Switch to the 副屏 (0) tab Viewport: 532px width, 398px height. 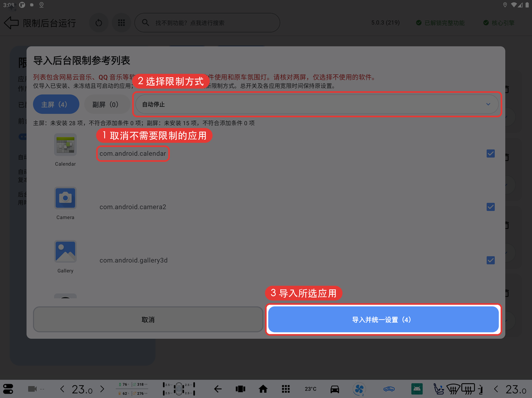point(107,104)
